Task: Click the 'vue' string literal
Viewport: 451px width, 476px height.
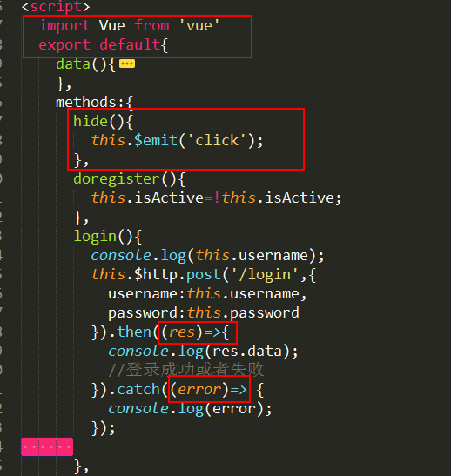Action: click(x=199, y=25)
